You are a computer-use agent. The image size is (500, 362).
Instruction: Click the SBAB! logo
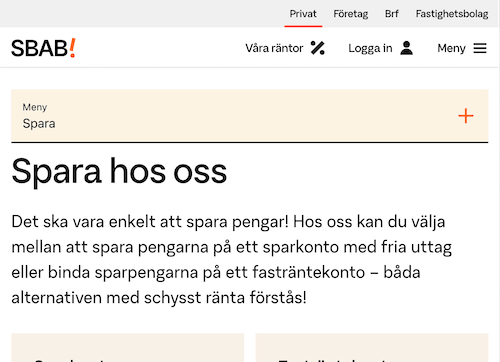click(x=44, y=48)
